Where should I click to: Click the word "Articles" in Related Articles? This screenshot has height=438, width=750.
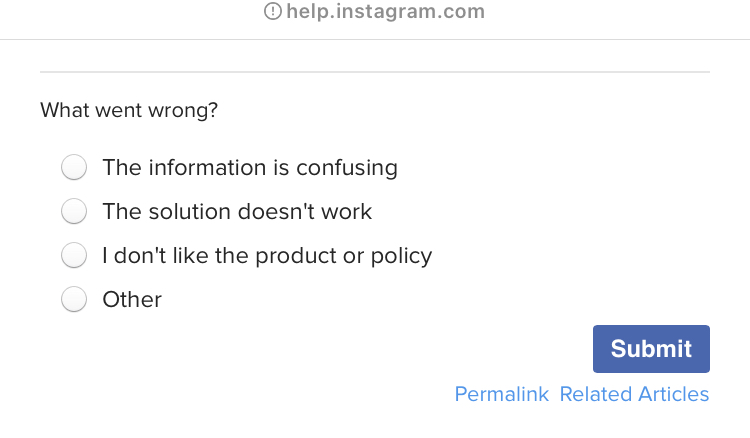[673, 394]
